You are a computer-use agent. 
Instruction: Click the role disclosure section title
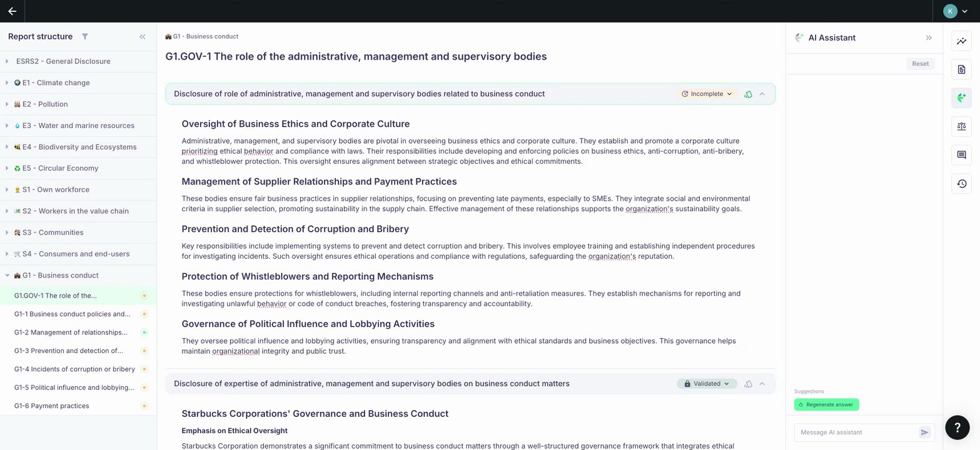tap(359, 94)
